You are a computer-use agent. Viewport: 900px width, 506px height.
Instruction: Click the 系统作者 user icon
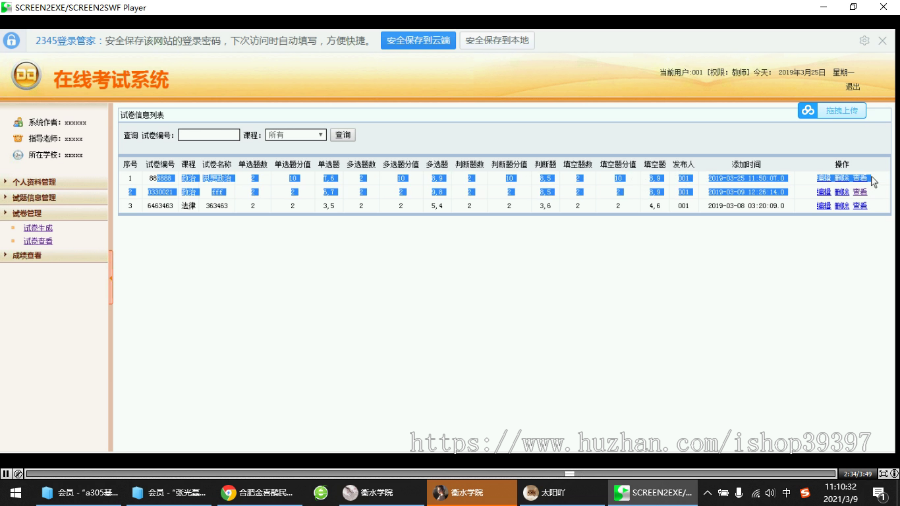pyautogui.click(x=18, y=122)
